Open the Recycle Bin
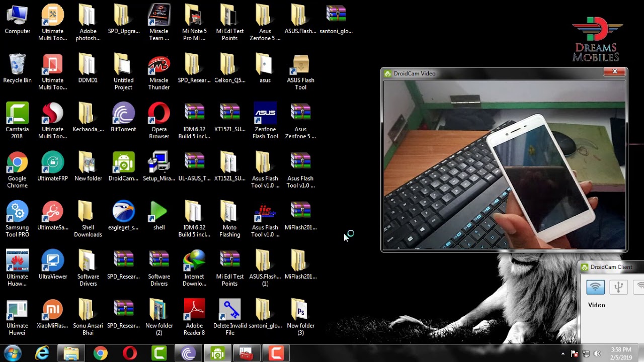The width and height of the screenshot is (644, 362). (x=17, y=69)
